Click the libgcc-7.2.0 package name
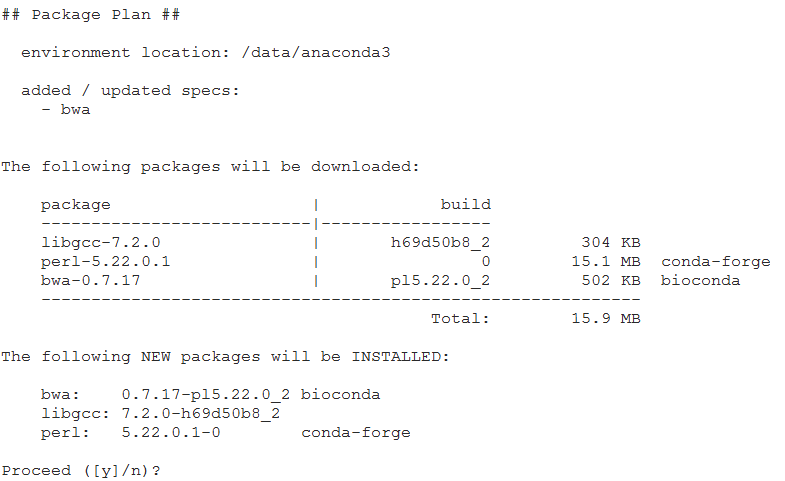This screenshot has width=785, height=481. click(x=100, y=243)
